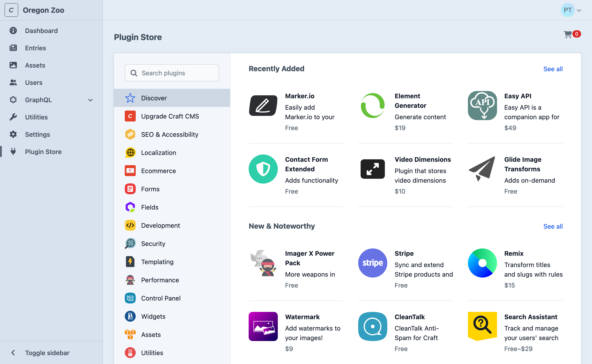Click the PT user account dropdown
Viewport: 592px width, 364px height.
coord(571,9)
